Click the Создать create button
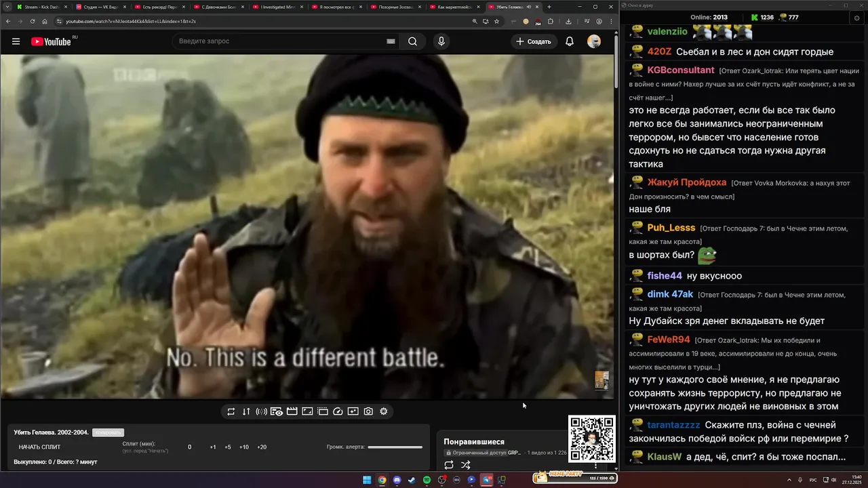Screen dimensions: 868x488 pos(534,41)
